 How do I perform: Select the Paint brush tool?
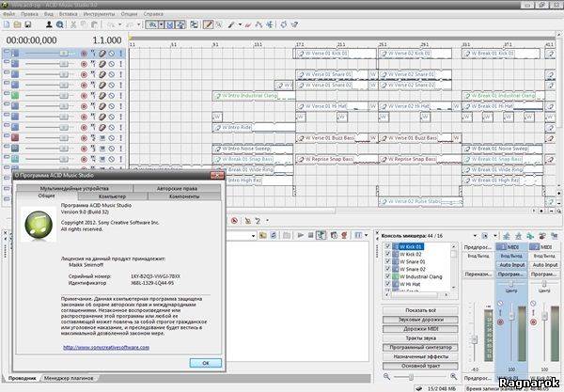click(232, 24)
